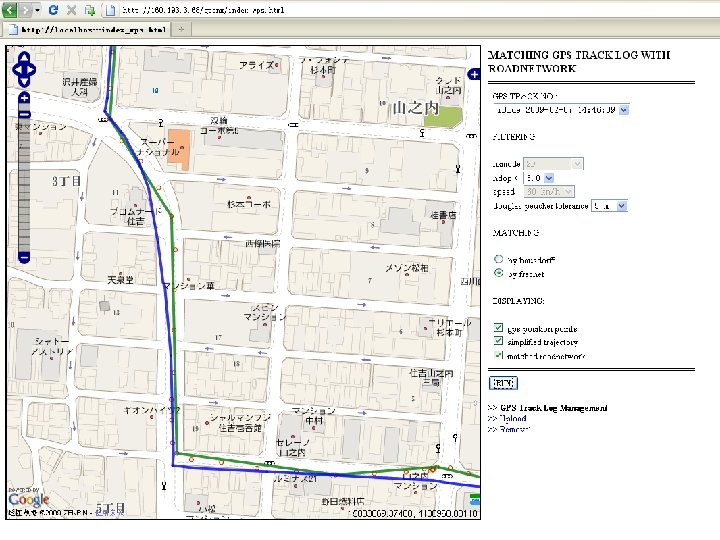Click the MATCHING GPS TRACK LOG heading
This screenshot has height=540, width=720.
(579, 62)
